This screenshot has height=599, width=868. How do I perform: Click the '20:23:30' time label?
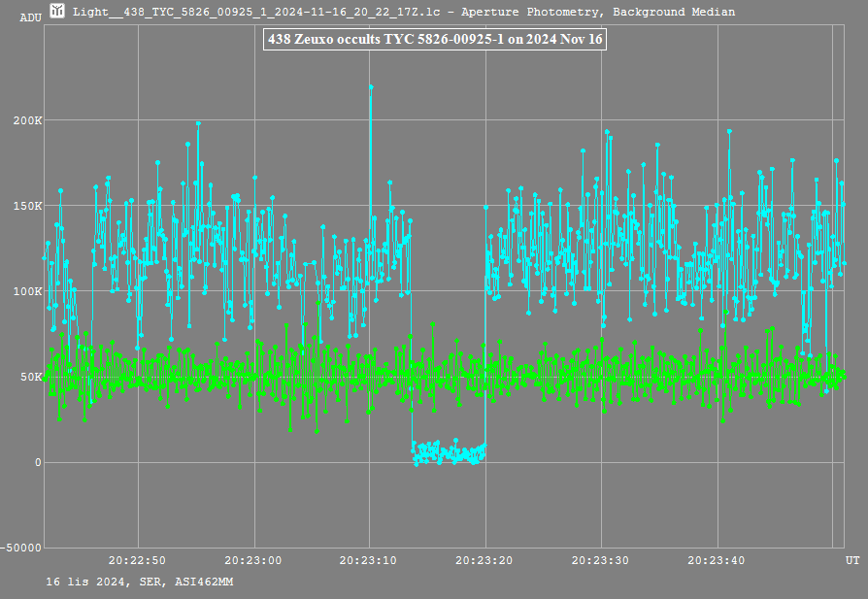pos(600,560)
